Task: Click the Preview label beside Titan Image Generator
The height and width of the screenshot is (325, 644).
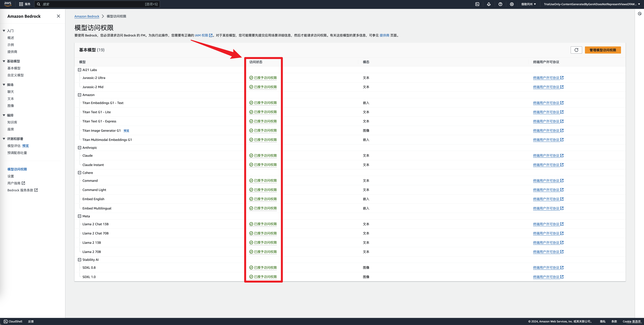Action: (x=126, y=131)
